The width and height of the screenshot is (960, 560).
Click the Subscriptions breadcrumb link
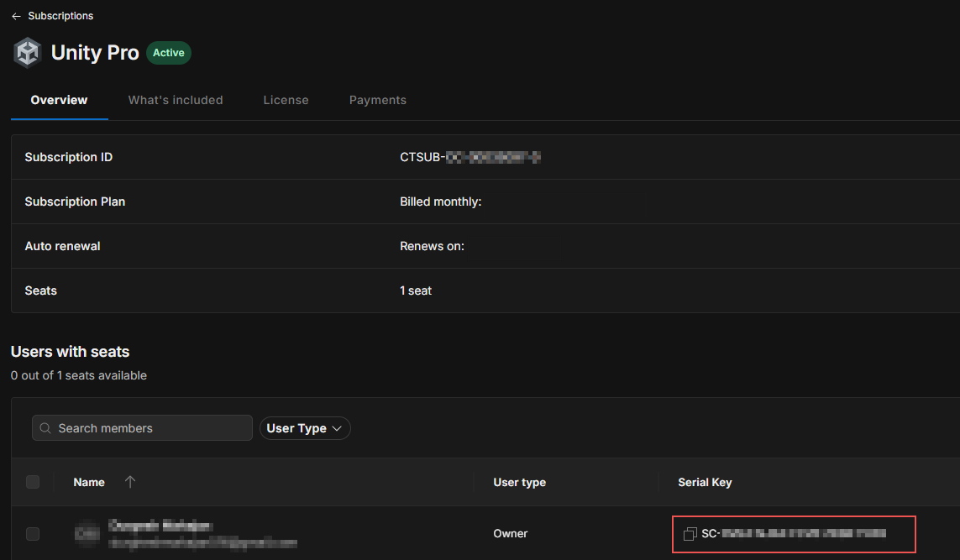click(60, 15)
